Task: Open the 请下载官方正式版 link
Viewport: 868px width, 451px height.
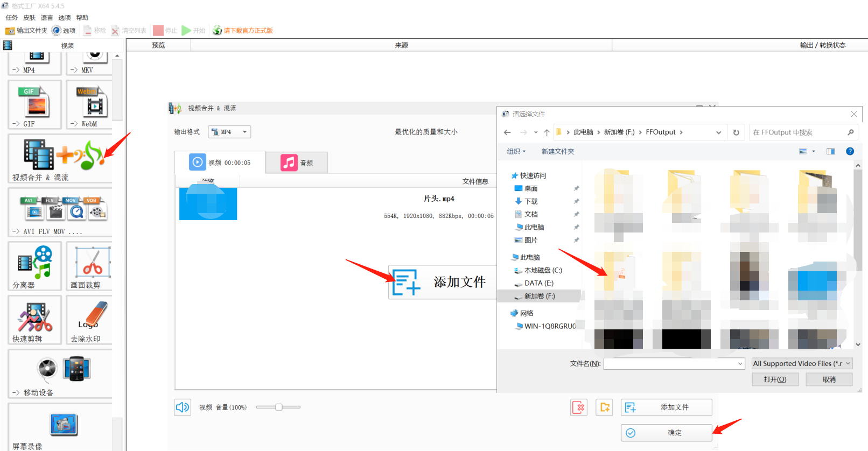Action: point(243,31)
